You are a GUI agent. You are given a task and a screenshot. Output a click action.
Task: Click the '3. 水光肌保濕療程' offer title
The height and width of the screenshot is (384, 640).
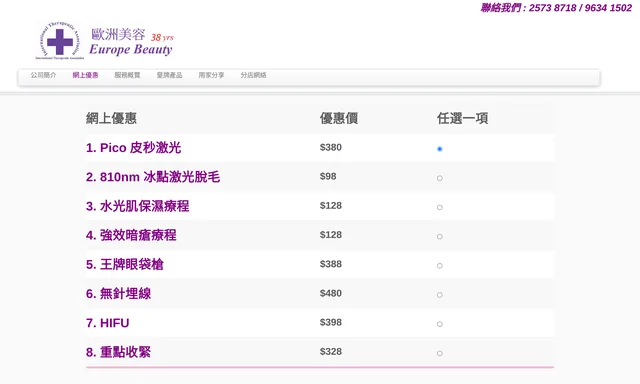pyautogui.click(x=138, y=206)
